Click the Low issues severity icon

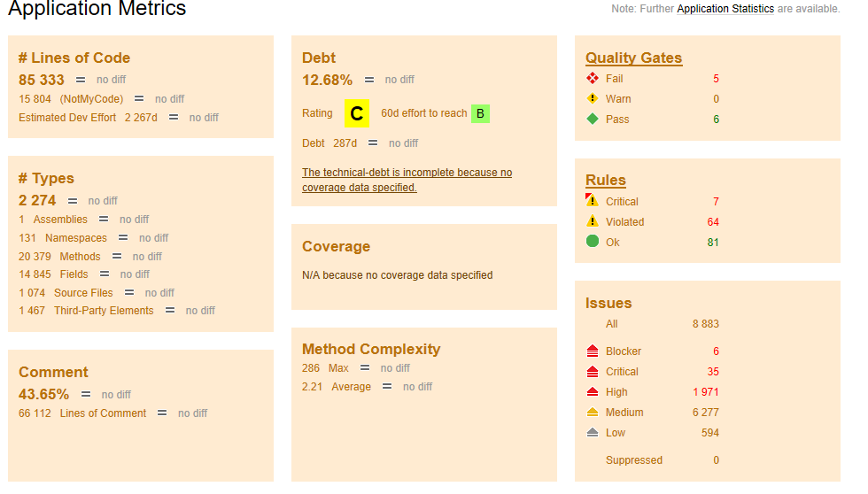pyautogui.click(x=593, y=433)
